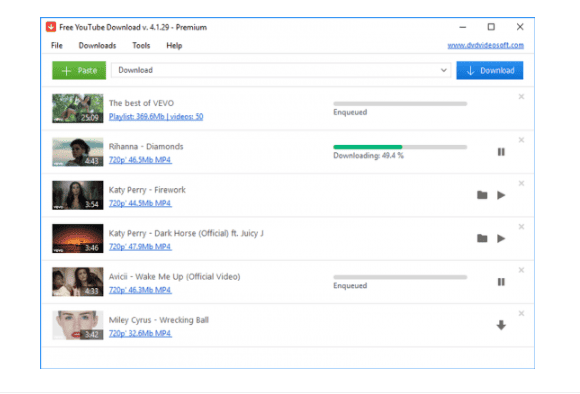Click the app logo icon in title bar
The image size is (580, 394).
click(51, 27)
